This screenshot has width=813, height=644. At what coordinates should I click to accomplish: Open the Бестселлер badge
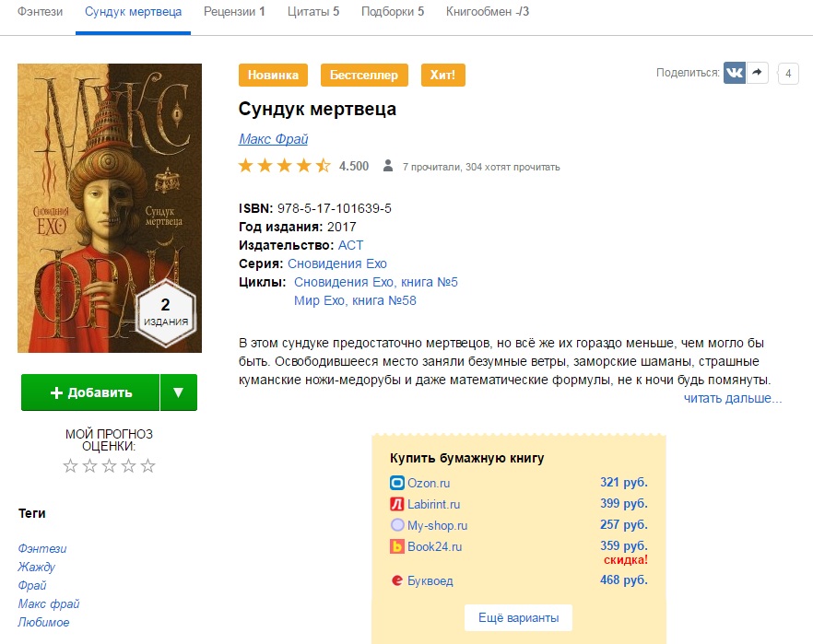pyautogui.click(x=364, y=76)
